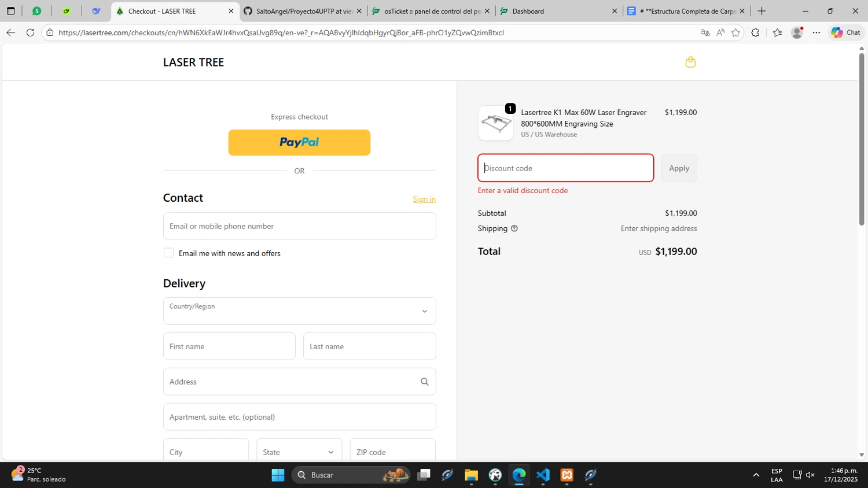
Task: Click the Apartment, suite, etc. field
Action: point(299,417)
